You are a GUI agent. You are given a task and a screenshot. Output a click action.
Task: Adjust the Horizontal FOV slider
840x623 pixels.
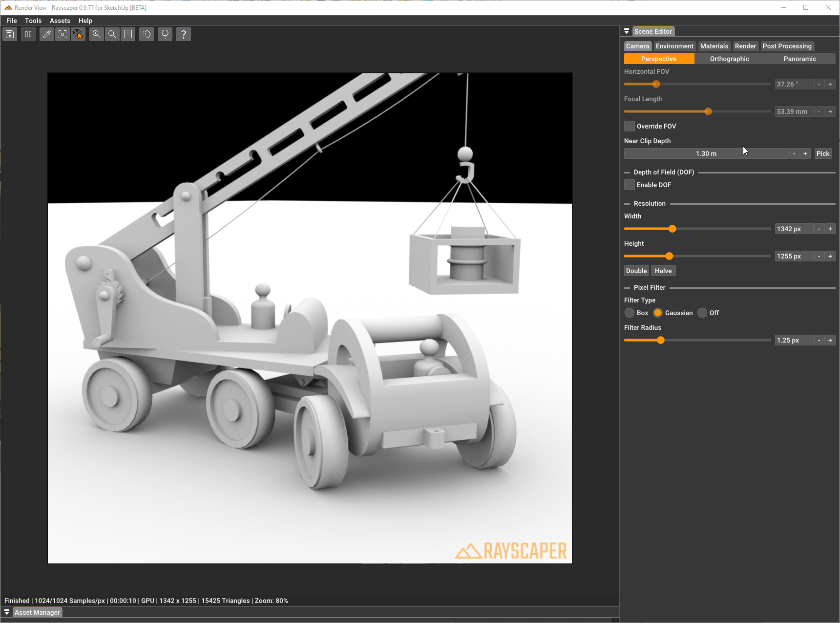click(x=655, y=84)
